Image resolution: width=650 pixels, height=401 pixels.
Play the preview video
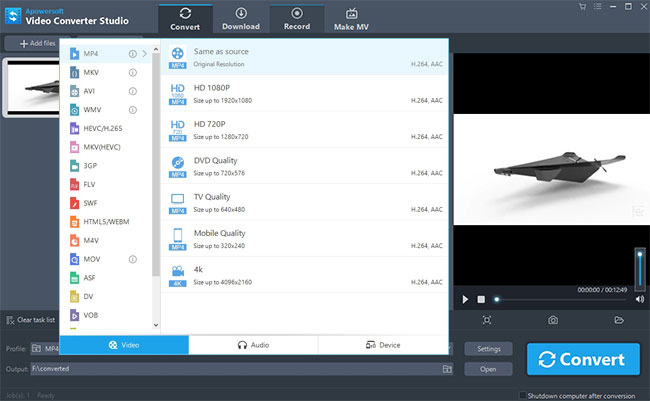tap(465, 299)
